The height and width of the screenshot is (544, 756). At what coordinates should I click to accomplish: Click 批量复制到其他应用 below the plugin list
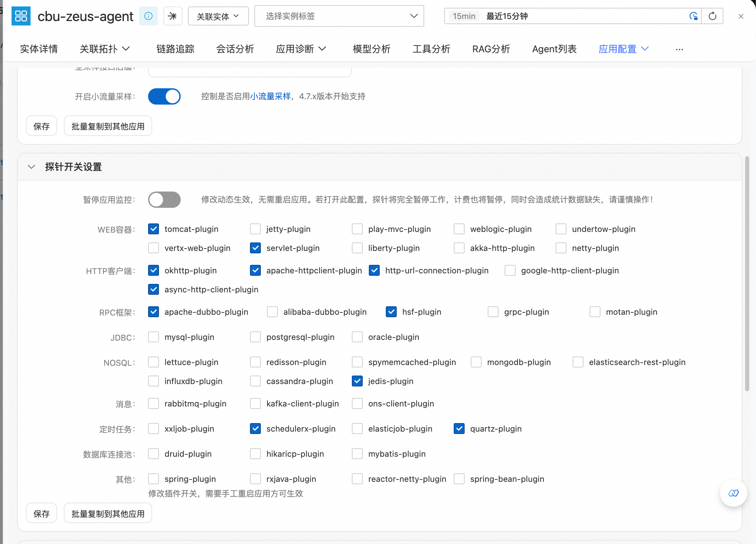point(108,513)
